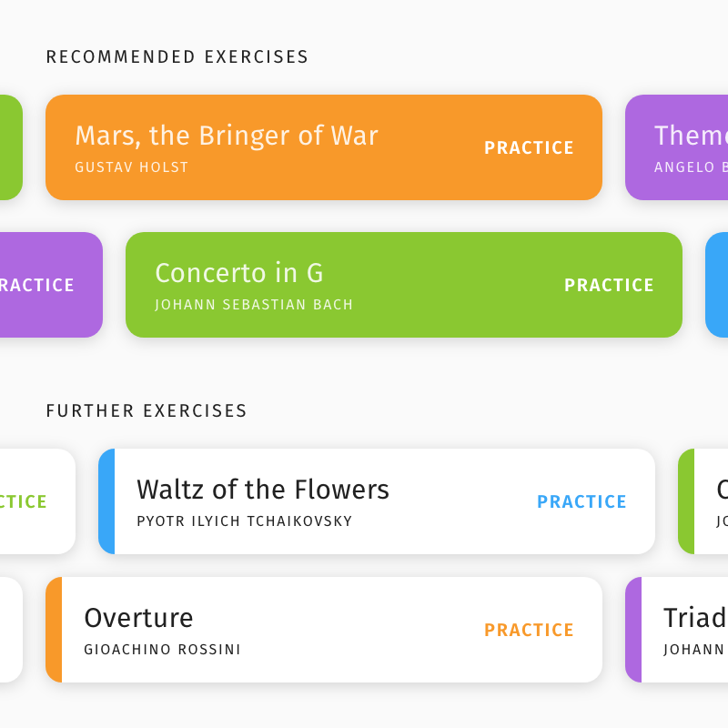Viewport: 728px width, 728px height.
Task: Click the cut-off green PRACTICE text at left
Action: pos(24,501)
